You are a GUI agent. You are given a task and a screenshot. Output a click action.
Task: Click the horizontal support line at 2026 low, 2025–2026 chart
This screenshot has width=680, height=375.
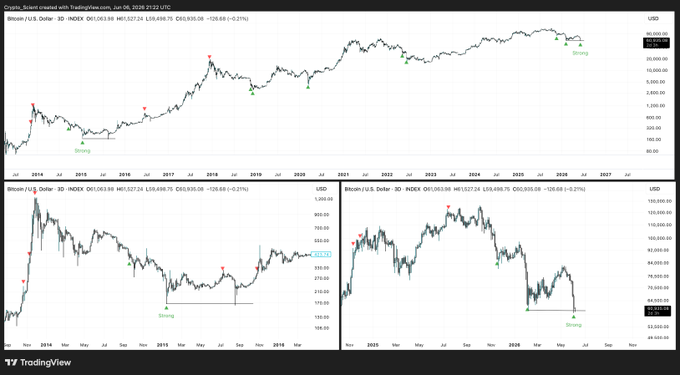pos(556,310)
